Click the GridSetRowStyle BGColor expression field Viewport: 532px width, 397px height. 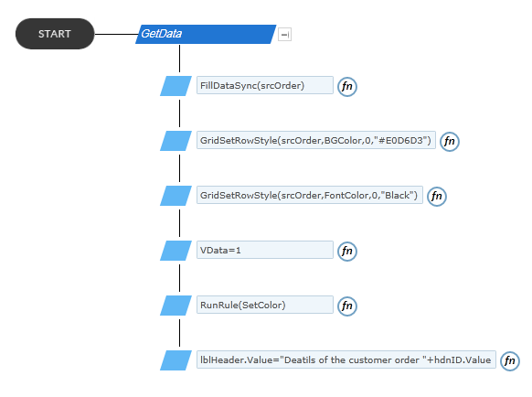pyautogui.click(x=316, y=140)
